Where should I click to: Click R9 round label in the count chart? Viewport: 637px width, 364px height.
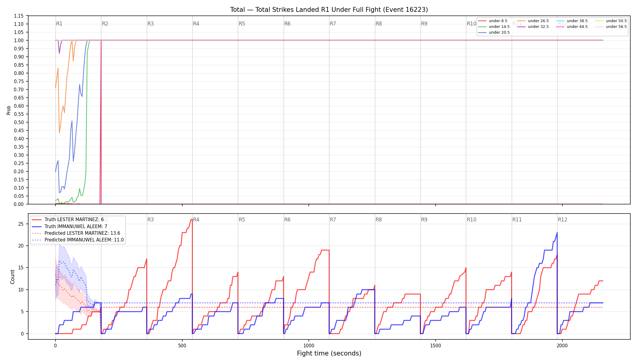click(424, 220)
